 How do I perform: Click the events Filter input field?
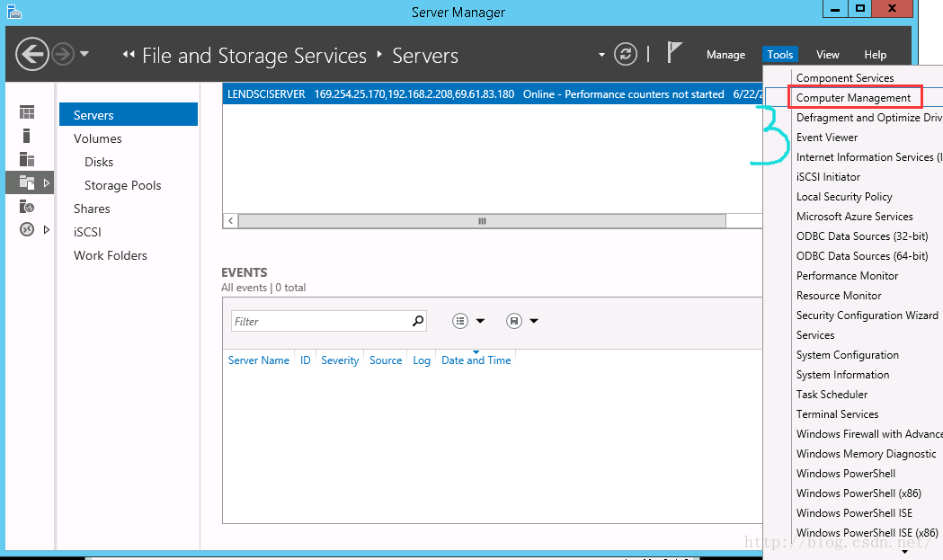[x=321, y=321]
